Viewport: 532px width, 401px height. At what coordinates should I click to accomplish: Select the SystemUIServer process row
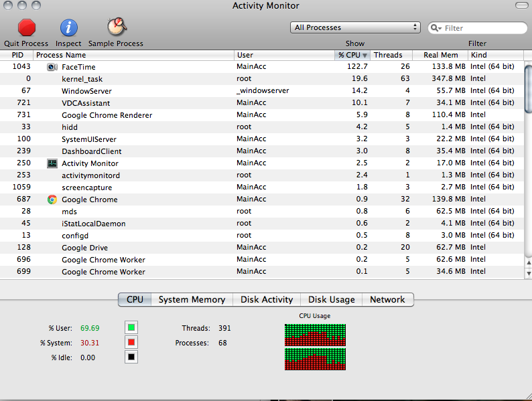coord(262,139)
